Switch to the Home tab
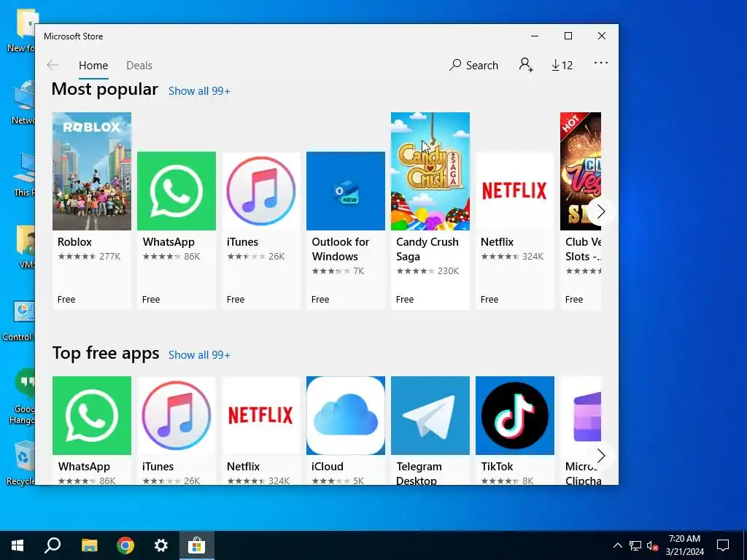 coord(93,65)
